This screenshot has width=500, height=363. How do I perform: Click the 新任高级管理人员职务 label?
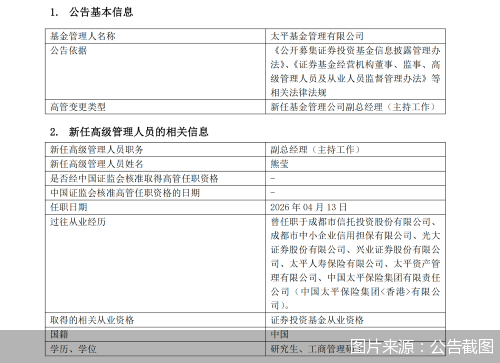click(97, 150)
